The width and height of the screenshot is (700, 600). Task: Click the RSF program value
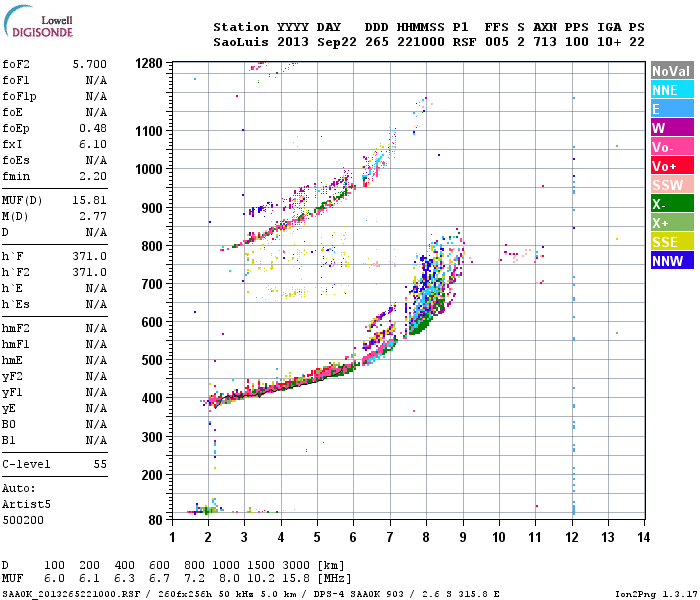[x=464, y=42]
